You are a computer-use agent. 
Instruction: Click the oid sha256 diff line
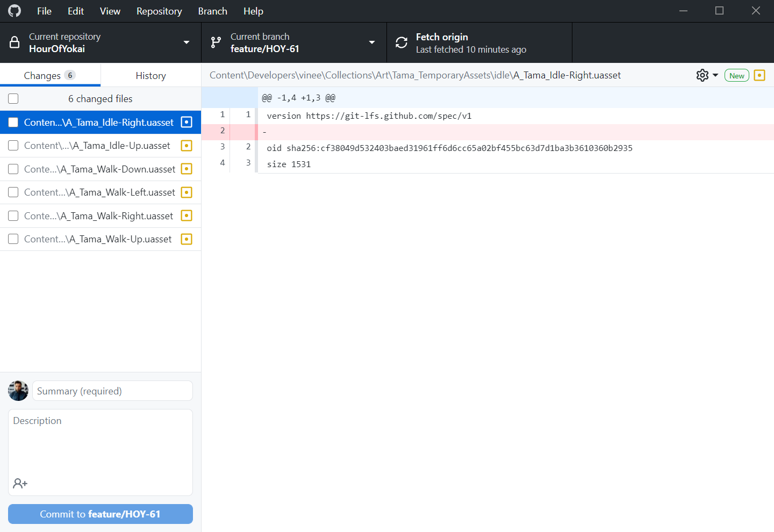coord(449,148)
